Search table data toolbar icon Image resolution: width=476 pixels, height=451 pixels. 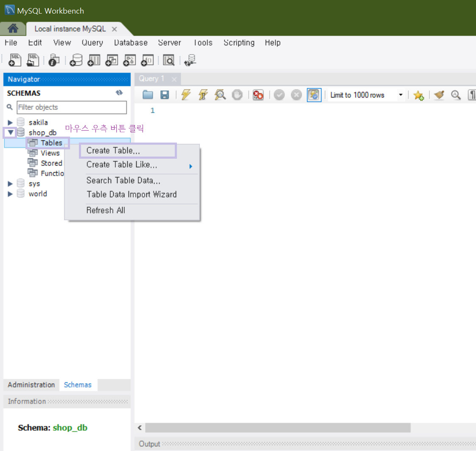pyautogui.click(x=169, y=60)
